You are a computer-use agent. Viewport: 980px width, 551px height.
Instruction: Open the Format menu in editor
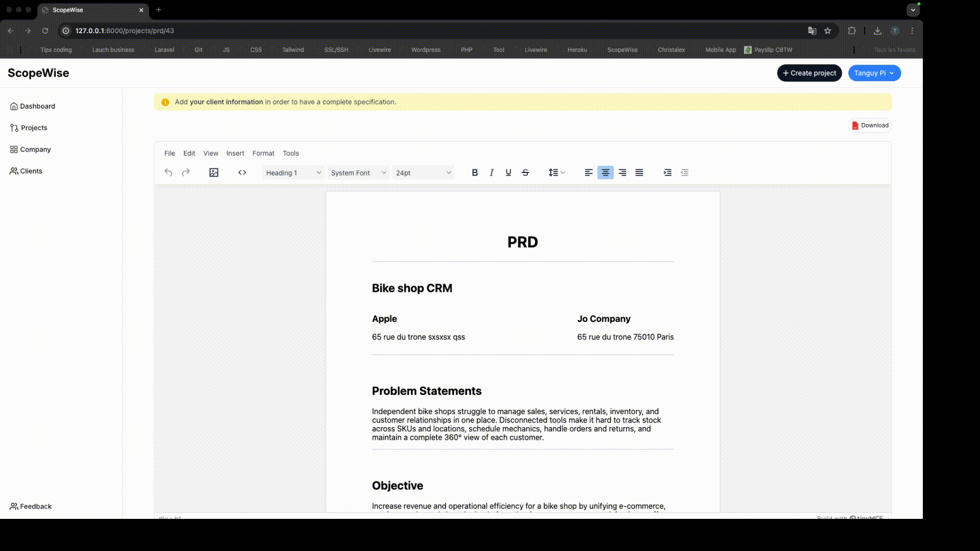coord(263,153)
